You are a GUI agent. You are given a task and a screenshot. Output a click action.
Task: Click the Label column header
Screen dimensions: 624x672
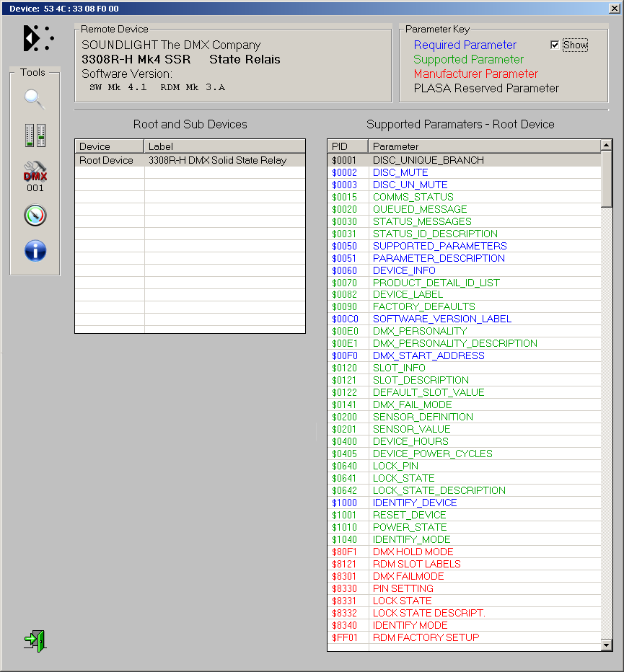point(224,146)
